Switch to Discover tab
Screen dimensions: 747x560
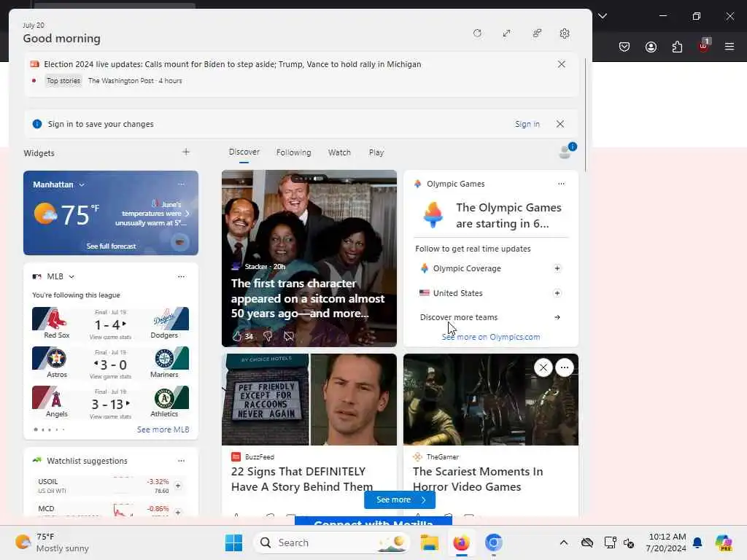click(x=244, y=152)
